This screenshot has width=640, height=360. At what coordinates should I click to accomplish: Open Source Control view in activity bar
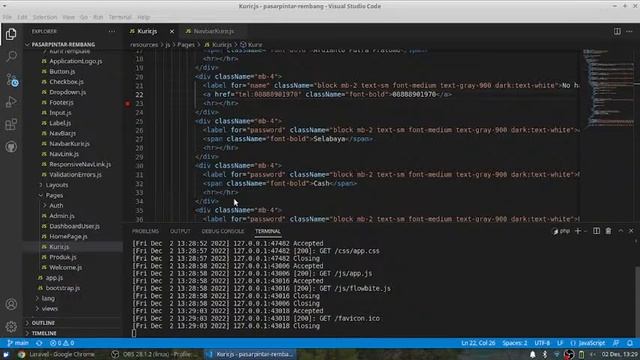tap(11, 80)
